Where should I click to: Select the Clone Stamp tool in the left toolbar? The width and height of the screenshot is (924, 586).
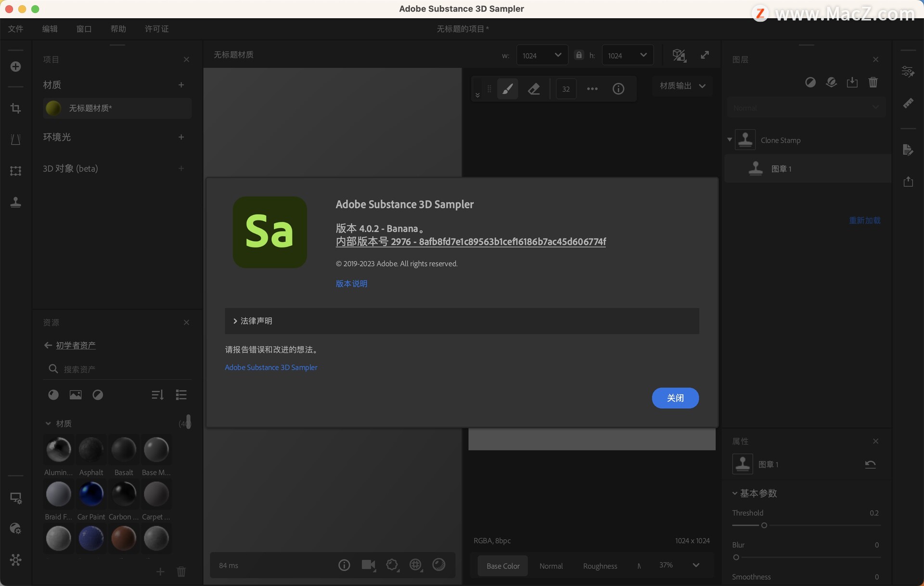click(16, 202)
